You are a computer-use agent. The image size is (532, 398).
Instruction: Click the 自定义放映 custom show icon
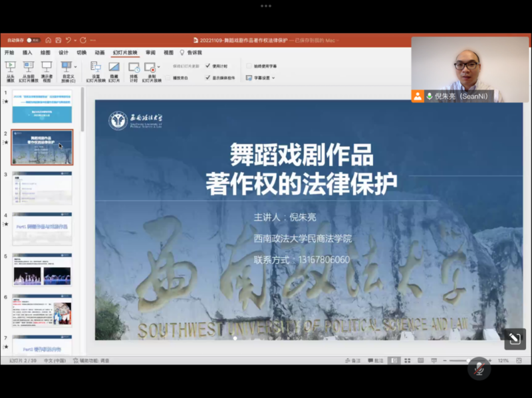(66, 67)
